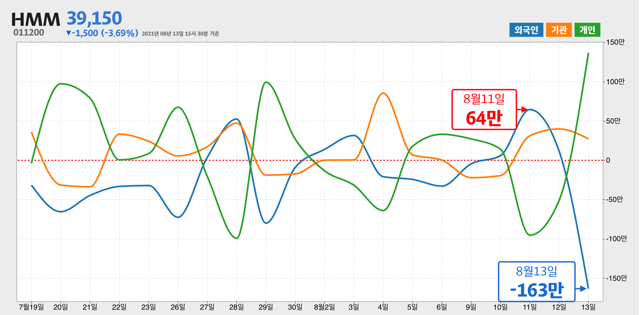The width and height of the screenshot is (644, 315).
Task: Click the green line peak at 29일
Action: (266, 82)
